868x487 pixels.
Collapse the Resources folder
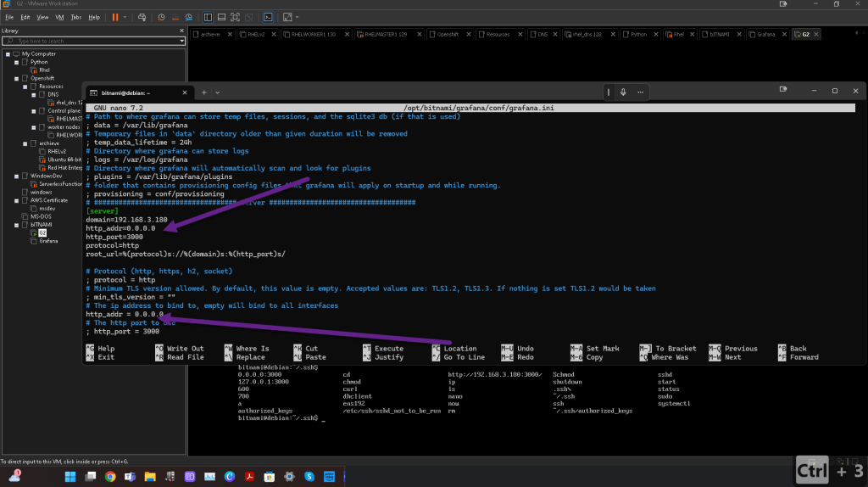point(25,87)
